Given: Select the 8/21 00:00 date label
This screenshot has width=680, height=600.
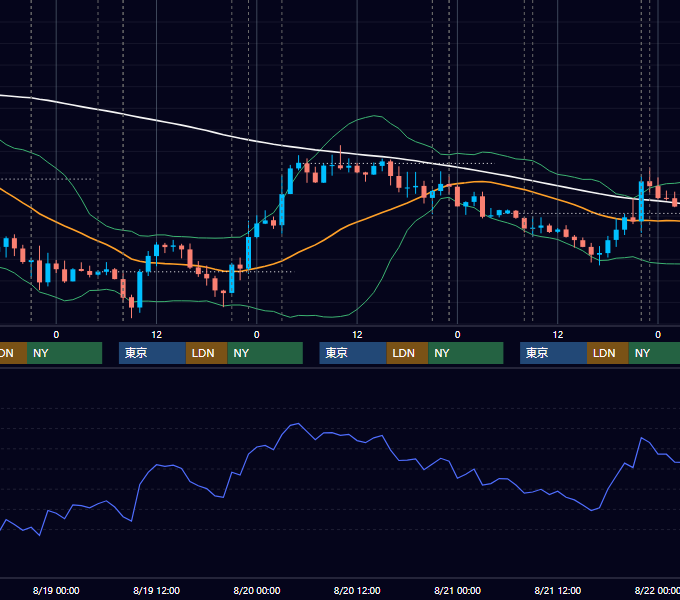Looking at the screenshot, I should click(457, 590).
